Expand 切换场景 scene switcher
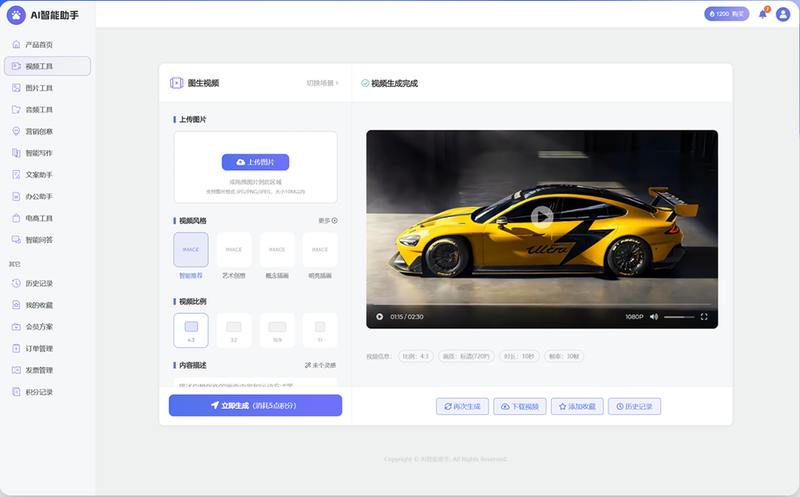This screenshot has height=497, width=800. pyautogui.click(x=322, y=83)
